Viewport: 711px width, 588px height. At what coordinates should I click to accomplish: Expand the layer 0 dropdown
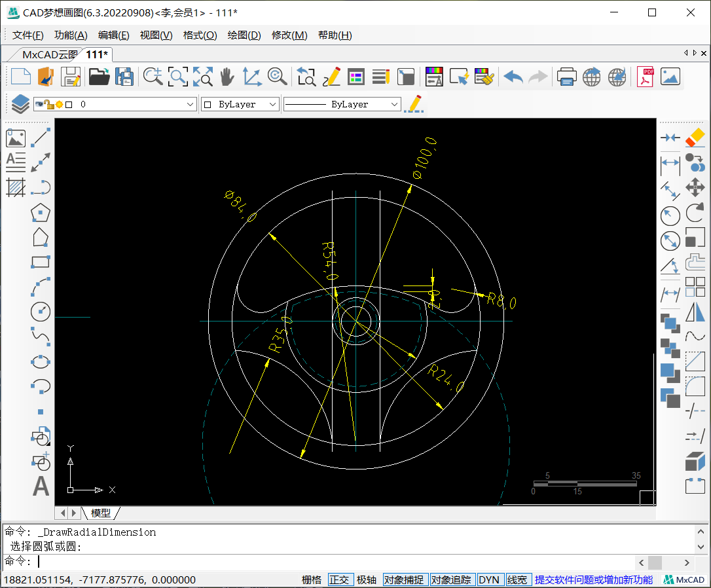point(190,104)
